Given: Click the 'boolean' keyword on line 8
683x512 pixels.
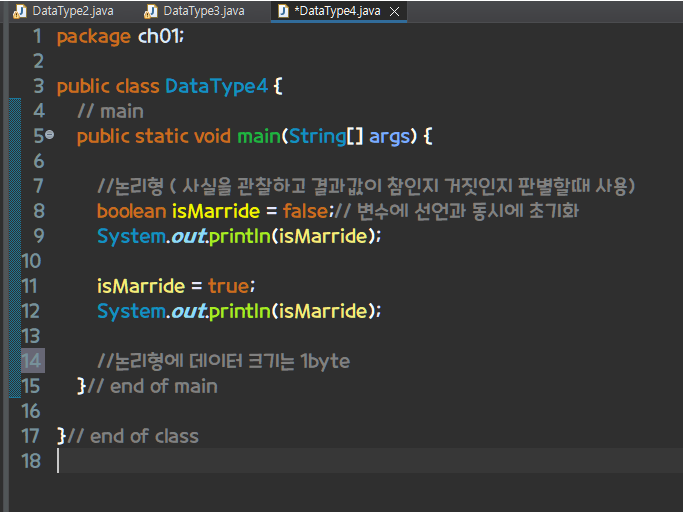Looking at the screenshot, I should [132, 211].
